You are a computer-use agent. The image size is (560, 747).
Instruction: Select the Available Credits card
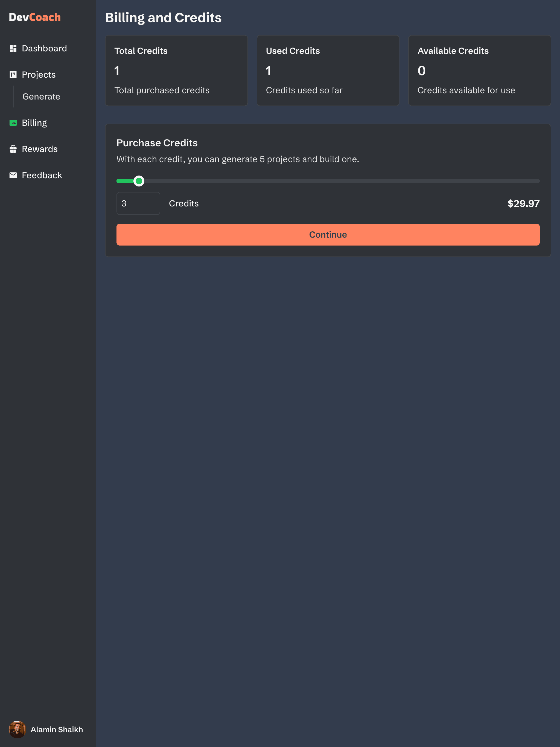pyautogui.click(x=479, y=71)
